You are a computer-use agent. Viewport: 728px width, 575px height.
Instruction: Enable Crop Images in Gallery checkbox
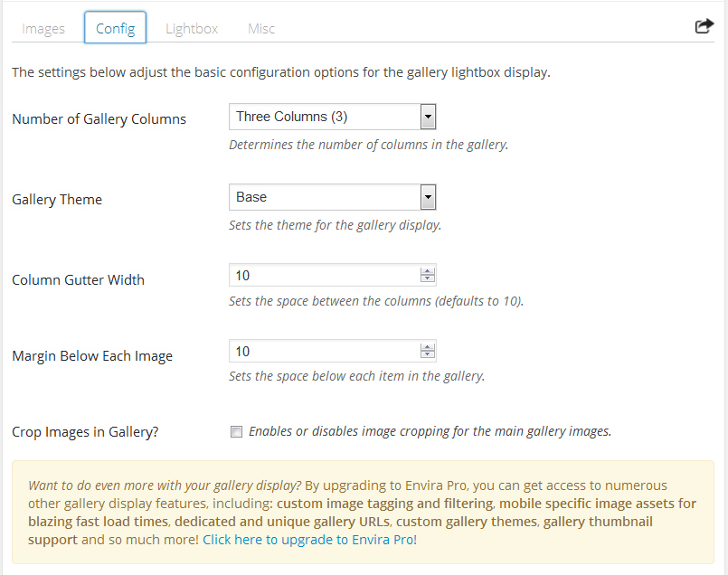click(x=237, y=432)
